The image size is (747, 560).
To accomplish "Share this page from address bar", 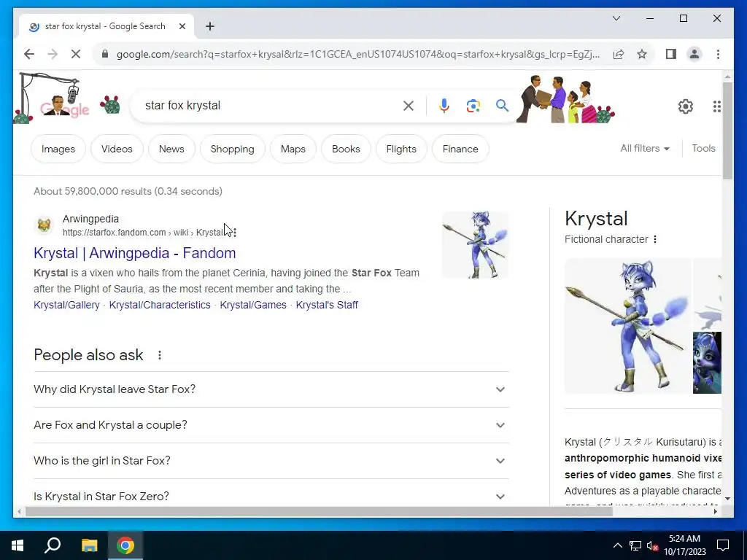I will coord(619,54).
